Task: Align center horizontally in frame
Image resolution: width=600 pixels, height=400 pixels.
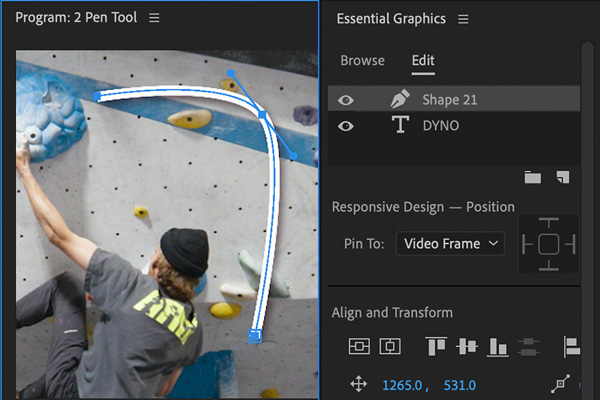Action: (390, 346)
